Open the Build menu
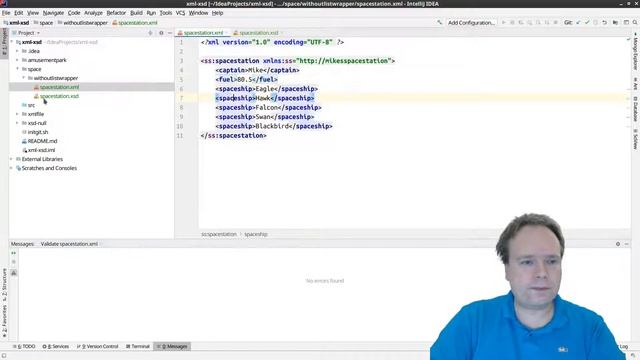The image size is (640, 360). [136, 13]
